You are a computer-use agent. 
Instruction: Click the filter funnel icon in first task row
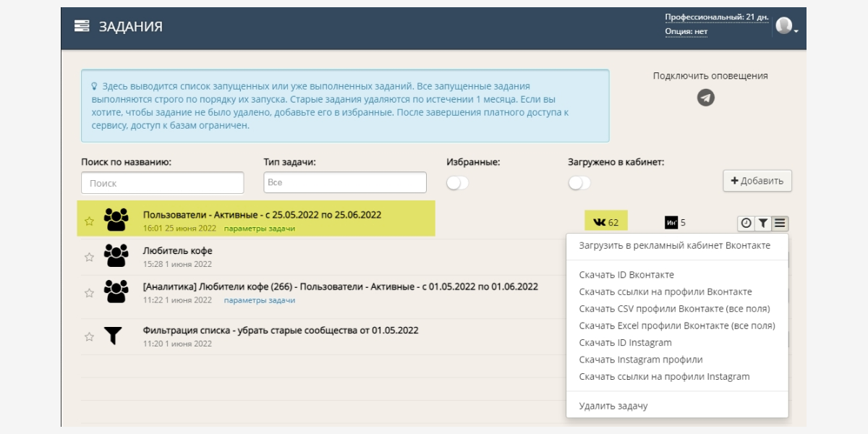pyautogui.click(x=762, y=224)
